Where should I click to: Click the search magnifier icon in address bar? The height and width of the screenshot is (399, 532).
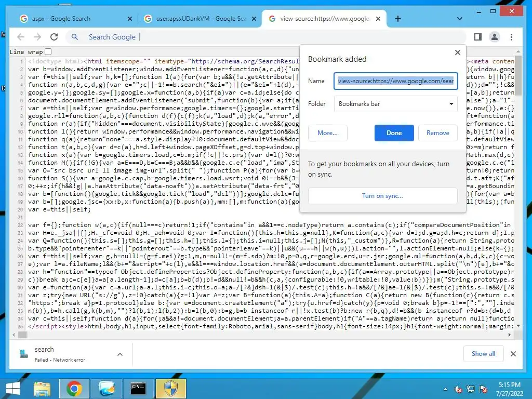point(75,37)
